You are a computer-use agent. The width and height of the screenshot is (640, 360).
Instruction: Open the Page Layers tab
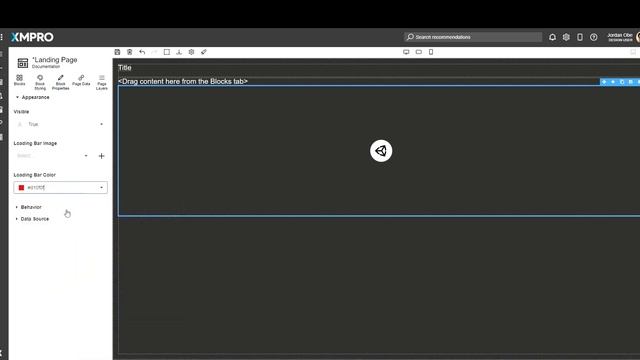pyautogui.click(x=102, y=82)
